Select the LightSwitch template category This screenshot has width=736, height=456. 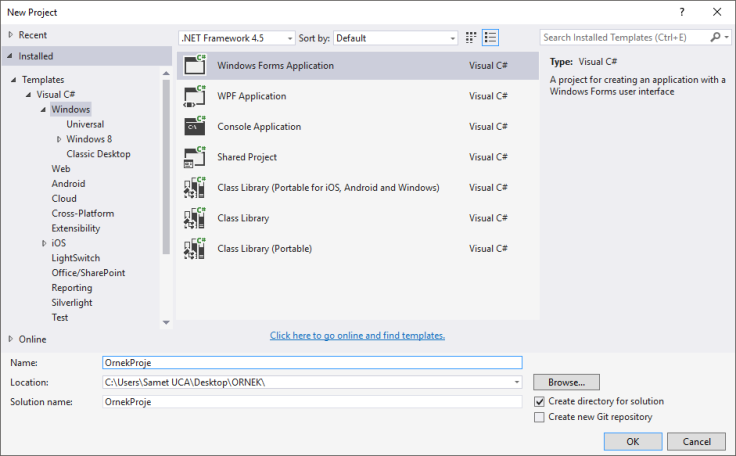76,258
